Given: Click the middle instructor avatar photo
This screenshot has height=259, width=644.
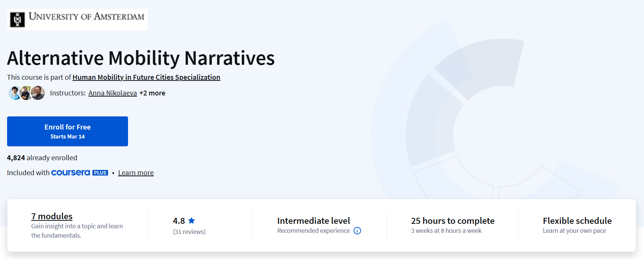Looking at the screenshot, I should pyautogui.click(x=26, y=93).
